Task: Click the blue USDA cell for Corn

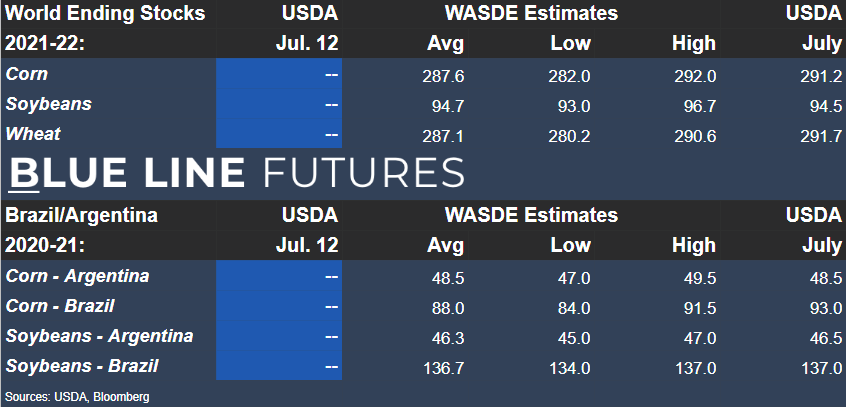Action: [x=279, y=73]
